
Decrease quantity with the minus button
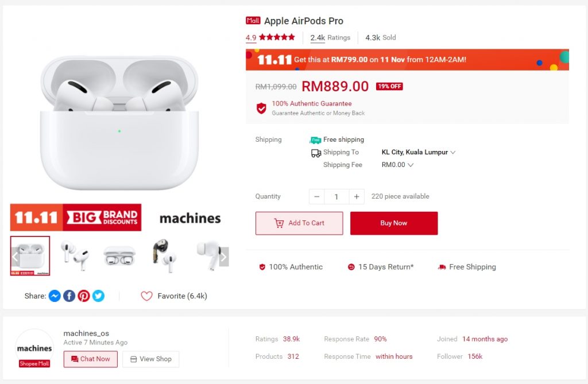(317, 197)
